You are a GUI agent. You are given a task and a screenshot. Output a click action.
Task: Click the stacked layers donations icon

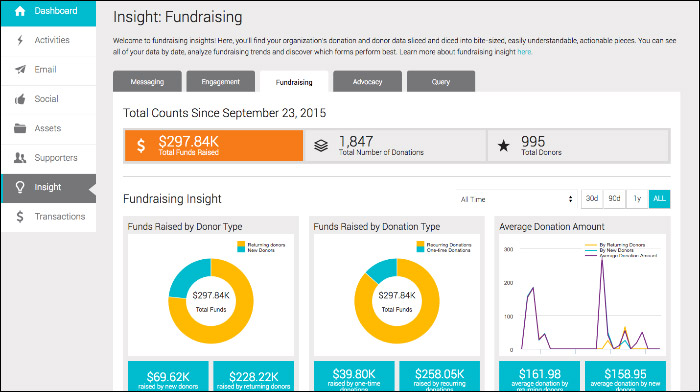(x=321, y=146)
